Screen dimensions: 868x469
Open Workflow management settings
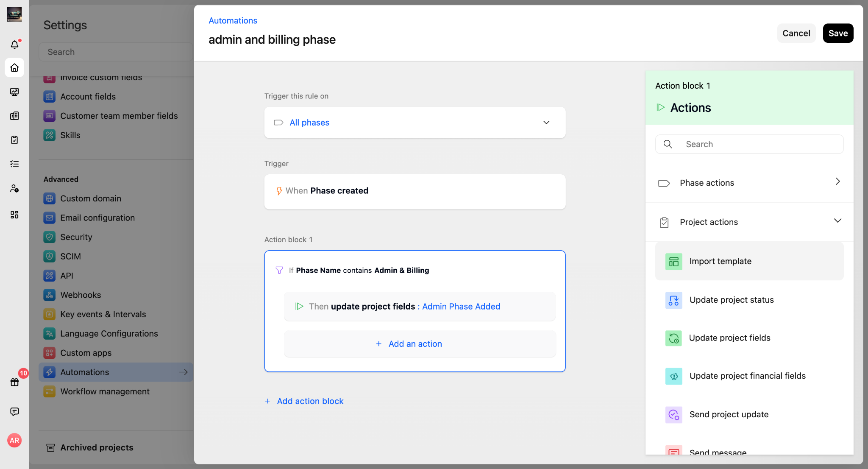(105, 391)
